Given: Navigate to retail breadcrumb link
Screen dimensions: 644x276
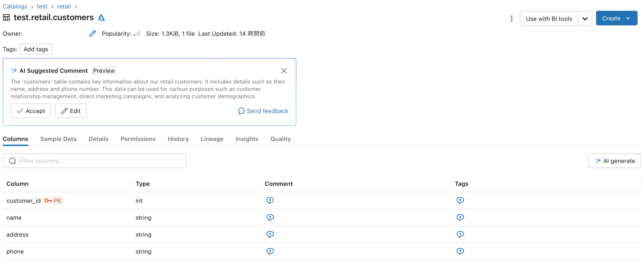Looking at the screenshot, I should coord(64,6).
